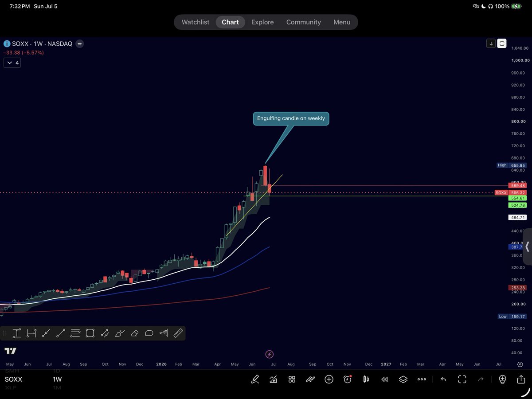Open the Menu tab
Screen dimensions: 532x399
click(342, 22)
